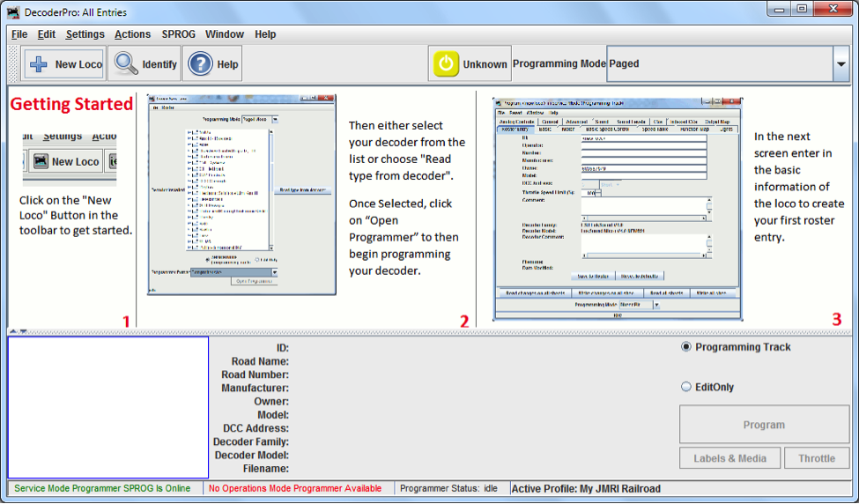Click the 'ID:' field label
This screenshot has height=504, width=859.
click(282, 348)
